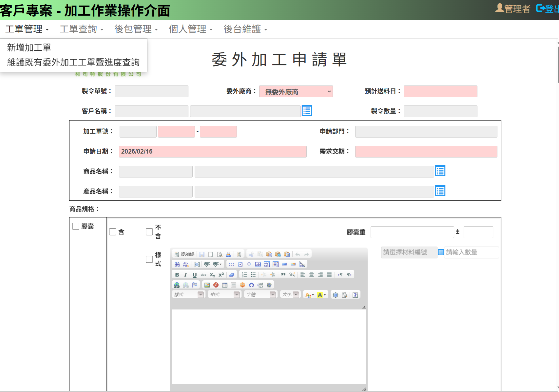Open the text color picker

tap(310, 295)
